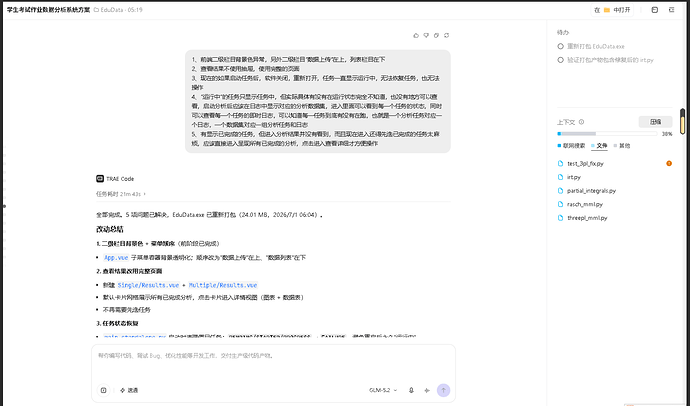Click the 待办 heading

(x=563, y=33)
